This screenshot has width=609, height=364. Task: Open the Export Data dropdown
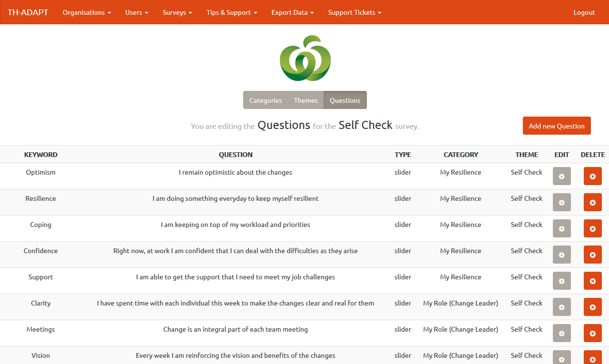pyautogui.click(x=293, y=12)
